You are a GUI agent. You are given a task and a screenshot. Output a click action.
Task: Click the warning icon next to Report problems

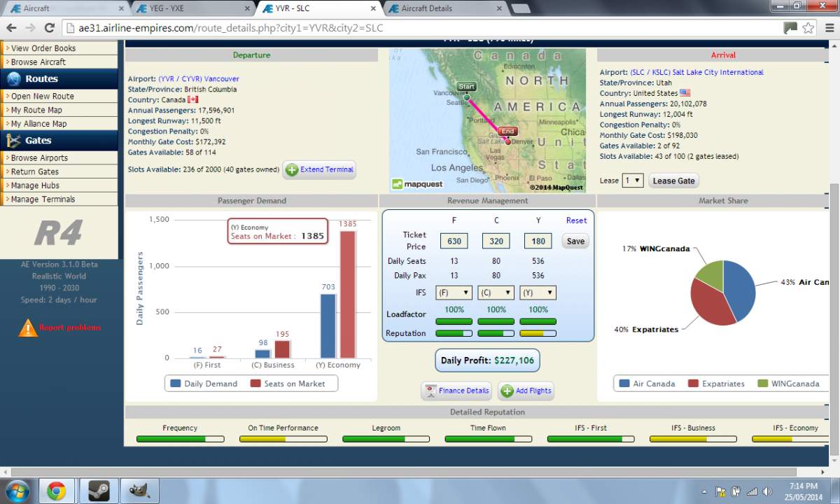(27, 327)
